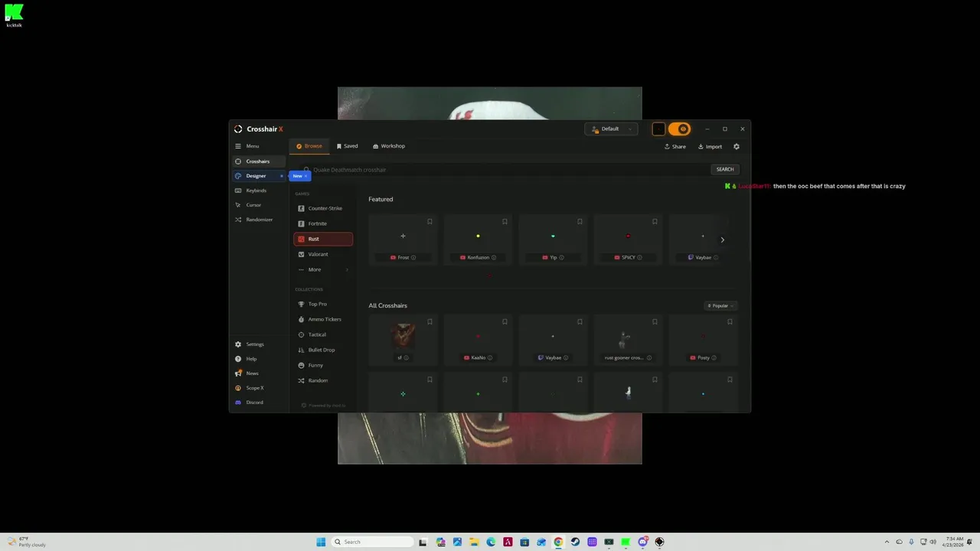Select the Valorant game filter
This screenshot has width=980, height=551.
tap(323, 254)
